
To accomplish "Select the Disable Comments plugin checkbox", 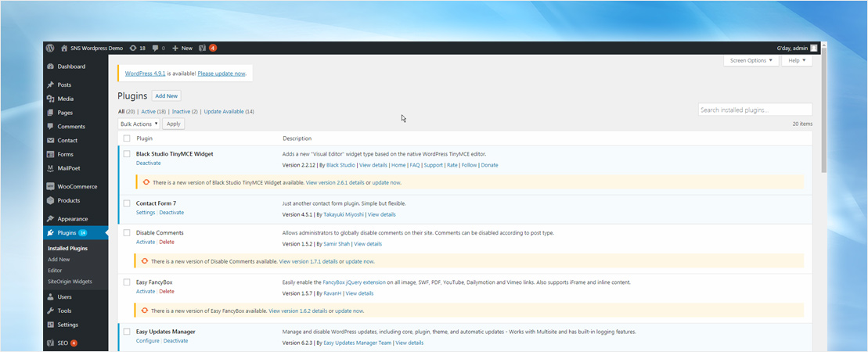I will (x=127, y=233).
